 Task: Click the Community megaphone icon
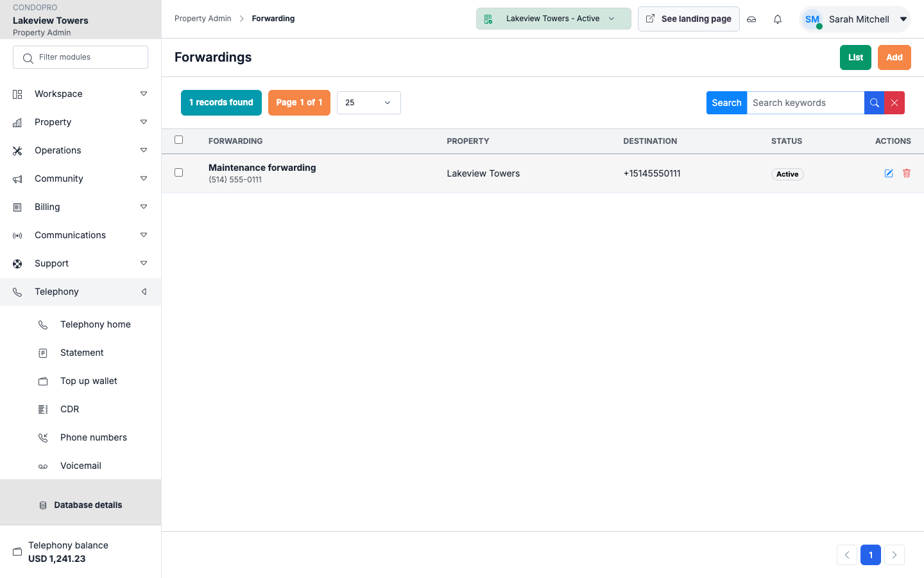click(x=17, y=179)
